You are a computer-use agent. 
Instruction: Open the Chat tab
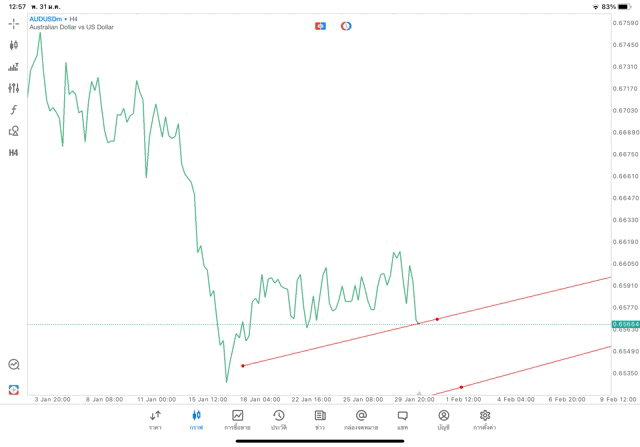pos(402,419)
